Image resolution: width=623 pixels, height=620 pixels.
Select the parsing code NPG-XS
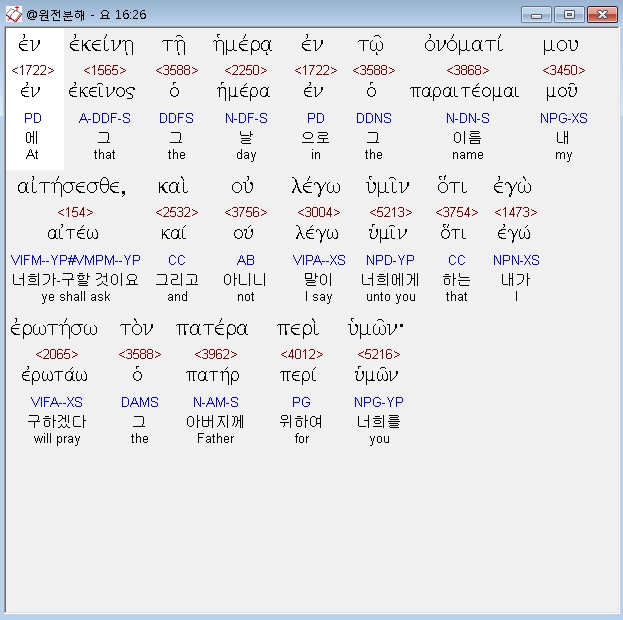tap(563, 118)
